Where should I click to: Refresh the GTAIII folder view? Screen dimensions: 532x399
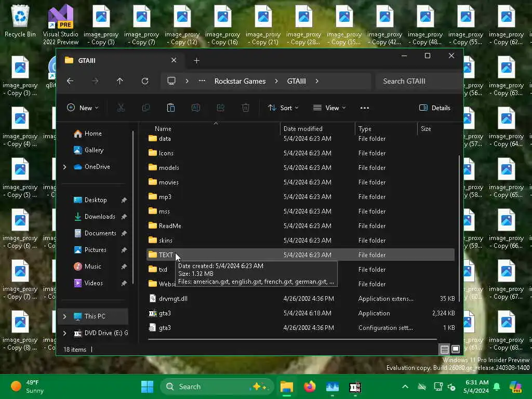click(x=145, y=81)
